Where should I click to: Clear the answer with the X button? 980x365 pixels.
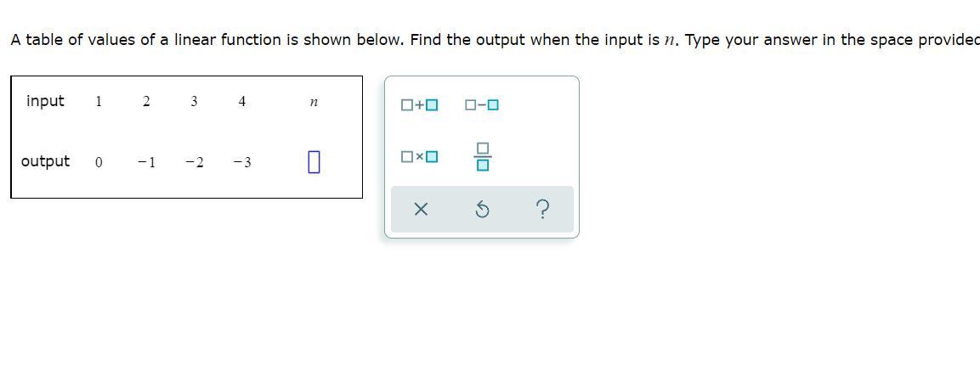(x=420, y=210)
